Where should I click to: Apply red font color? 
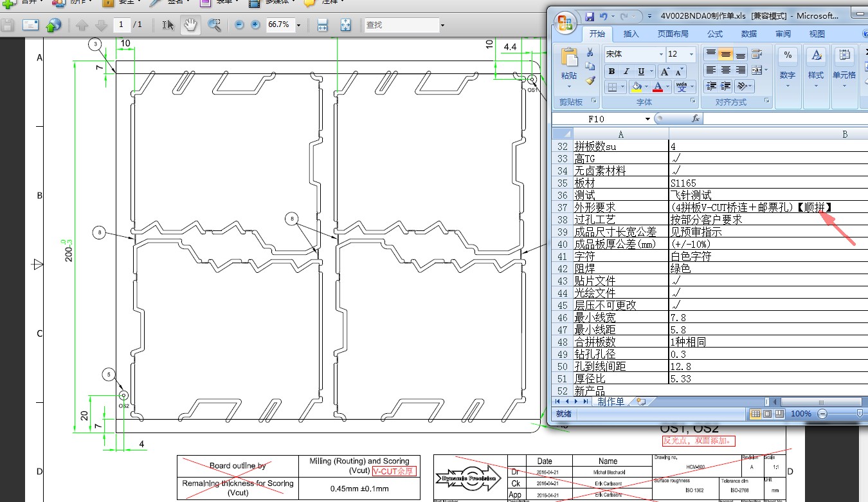point(658,87)
